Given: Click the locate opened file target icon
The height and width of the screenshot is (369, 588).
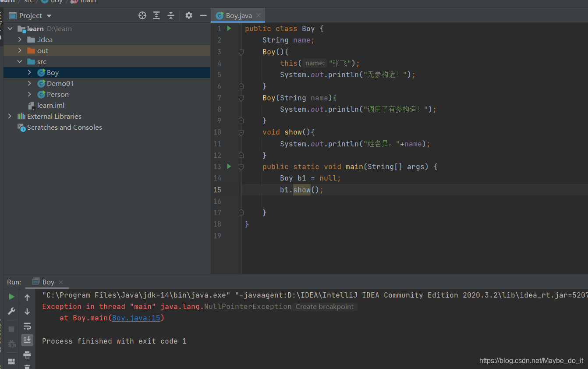Looking at the screenshot, I should [142, 15].
